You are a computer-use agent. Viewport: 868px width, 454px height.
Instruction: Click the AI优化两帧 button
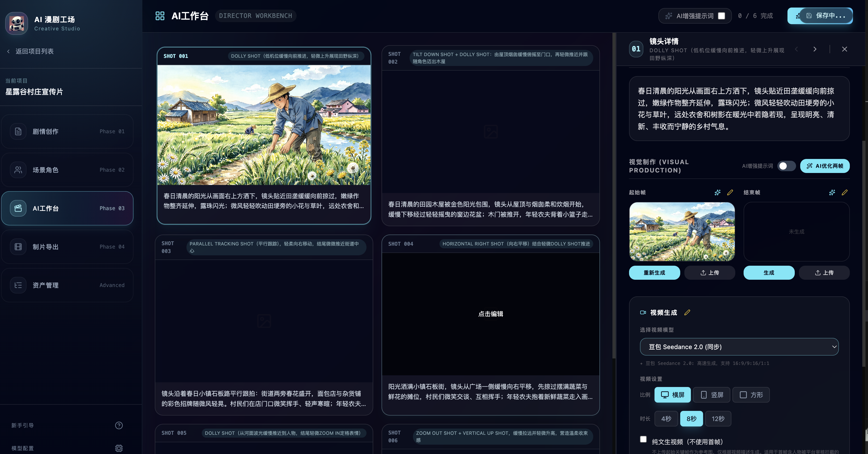pos(825,166)
